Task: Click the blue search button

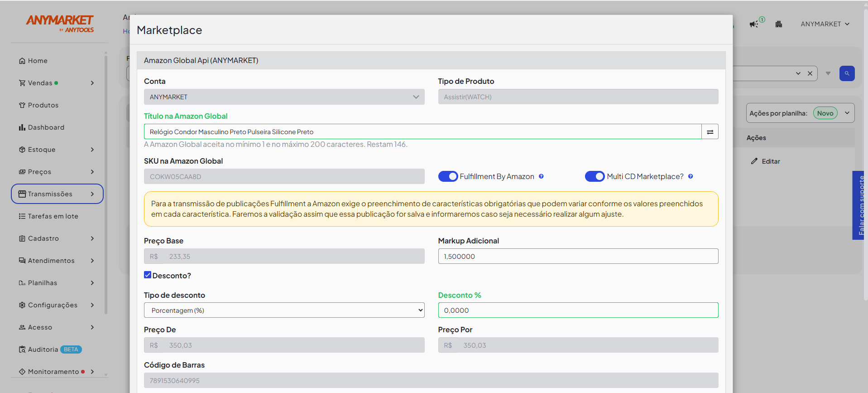Action: tap(847, 73)
